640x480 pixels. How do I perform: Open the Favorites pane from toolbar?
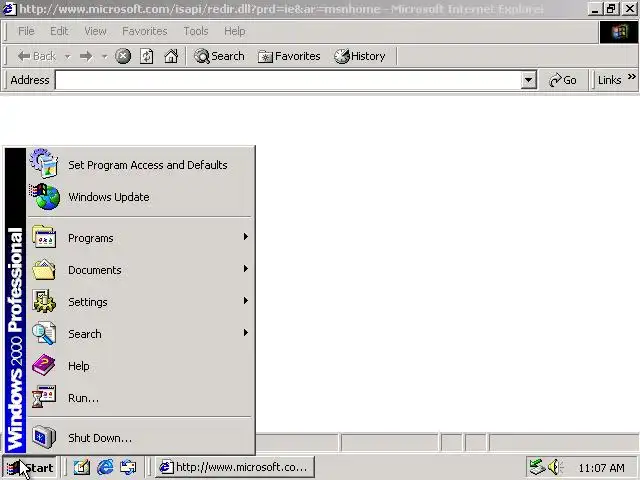289,56
